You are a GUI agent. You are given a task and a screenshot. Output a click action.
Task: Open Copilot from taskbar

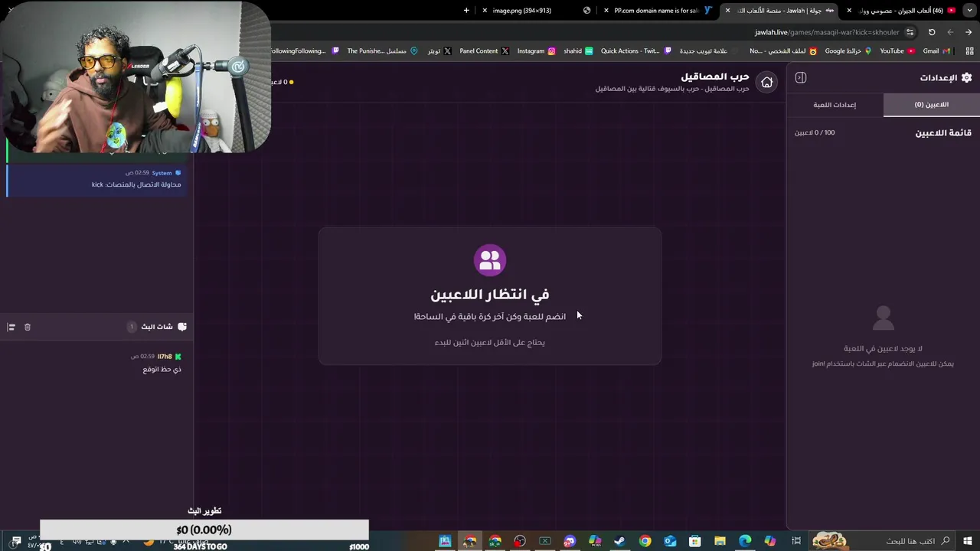770,541
